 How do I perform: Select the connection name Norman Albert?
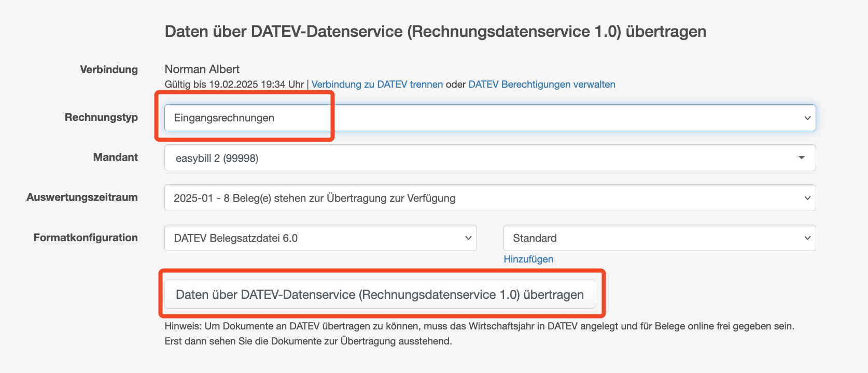pos(202,70)
